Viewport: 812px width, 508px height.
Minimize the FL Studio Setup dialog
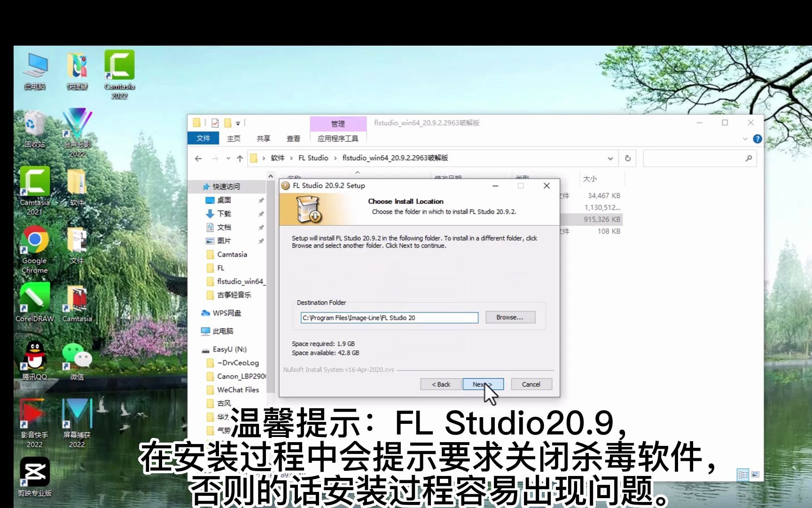(495, 186)
